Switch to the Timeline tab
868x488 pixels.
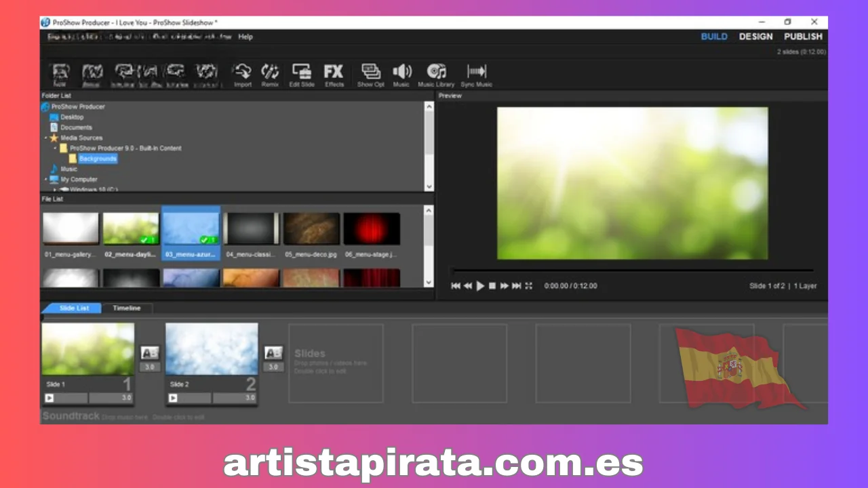point(127,308)
